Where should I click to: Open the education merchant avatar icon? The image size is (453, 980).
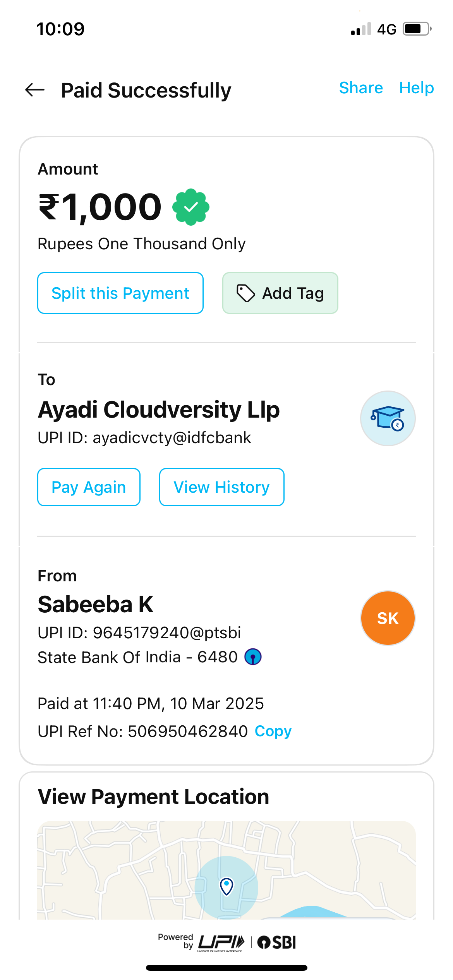point(388,418)
